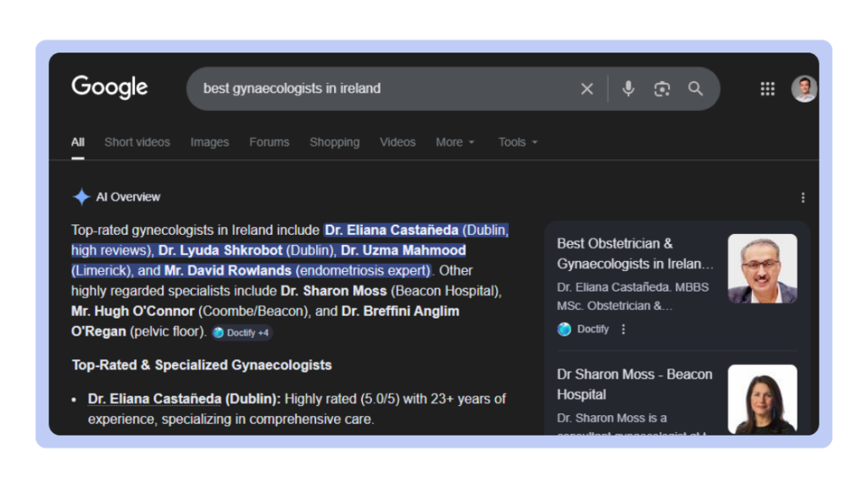Select the Forums tab
The height and width of the screenshot is (488, 868).
click(x=269, y=142)
